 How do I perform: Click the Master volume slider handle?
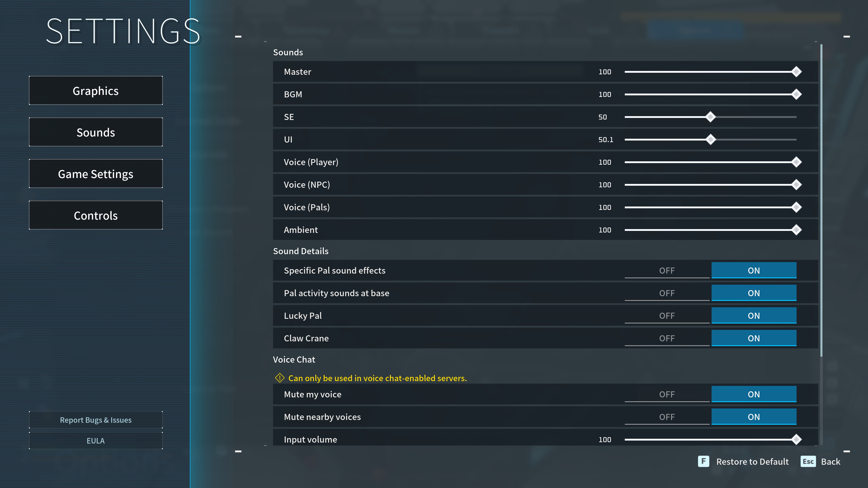tap(796, 72)
